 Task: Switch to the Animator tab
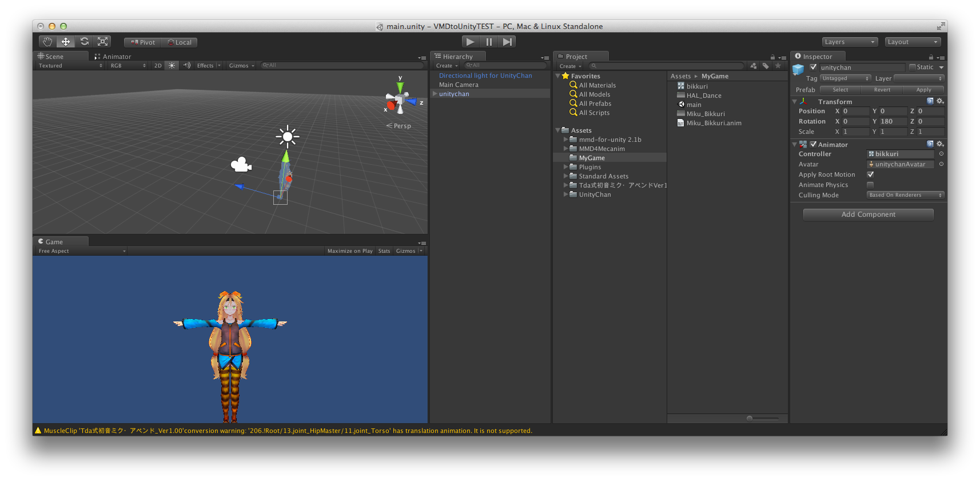(x=113, y=57)
